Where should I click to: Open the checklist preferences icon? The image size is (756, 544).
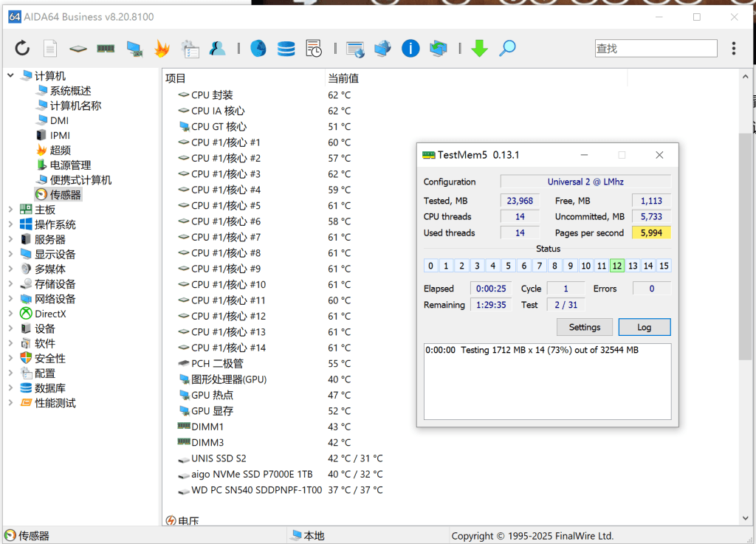coord(190,49)
